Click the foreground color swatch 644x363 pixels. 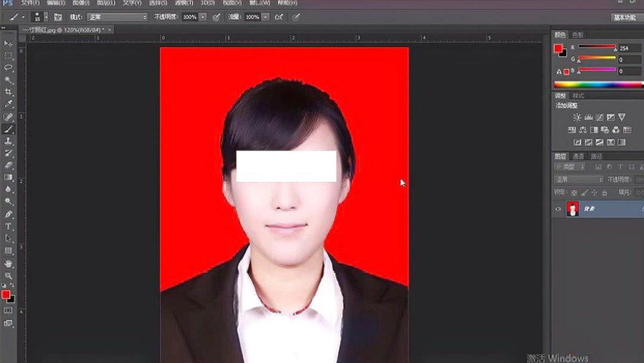tap(7, 294)
